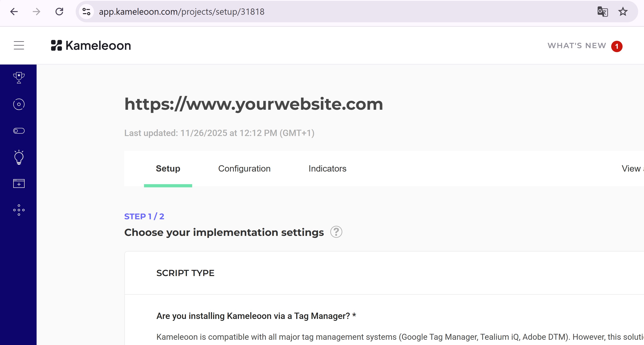Go back to previous page
Screen dimensions: 644x345
[14, 12]
